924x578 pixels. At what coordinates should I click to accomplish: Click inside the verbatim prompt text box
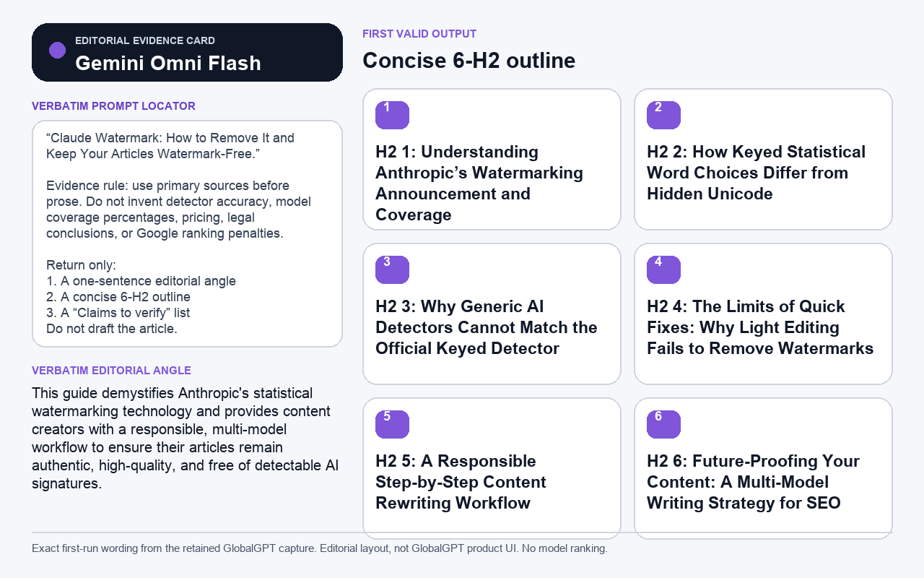tap(187, 234)
